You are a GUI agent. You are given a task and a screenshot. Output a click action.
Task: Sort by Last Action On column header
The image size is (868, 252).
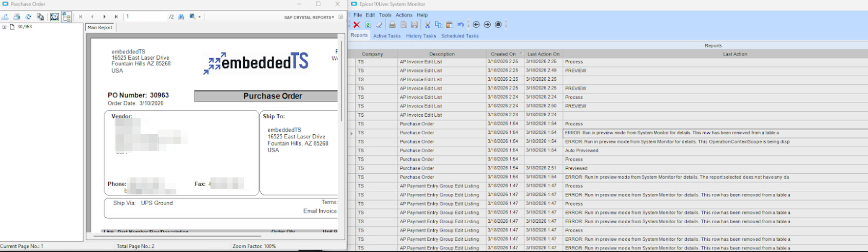(544, 54)
